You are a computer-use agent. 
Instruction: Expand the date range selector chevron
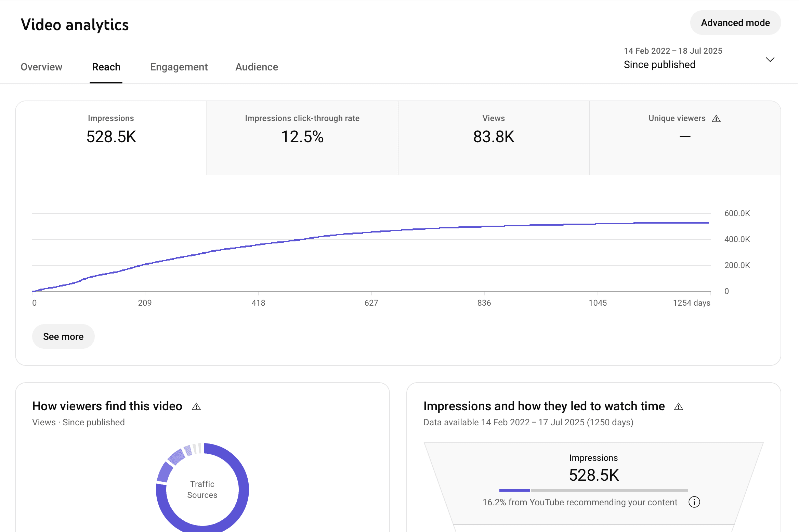coord(770,59)
